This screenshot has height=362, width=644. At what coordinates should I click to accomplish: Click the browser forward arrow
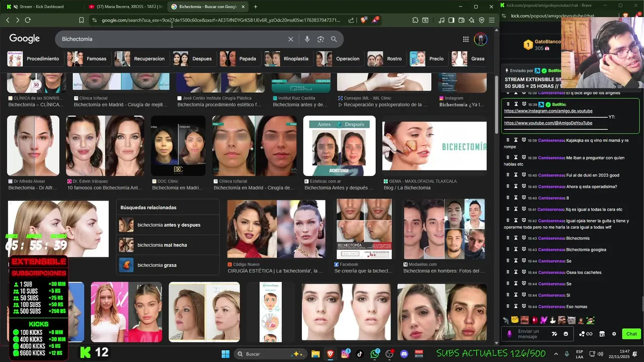(18, 20)
